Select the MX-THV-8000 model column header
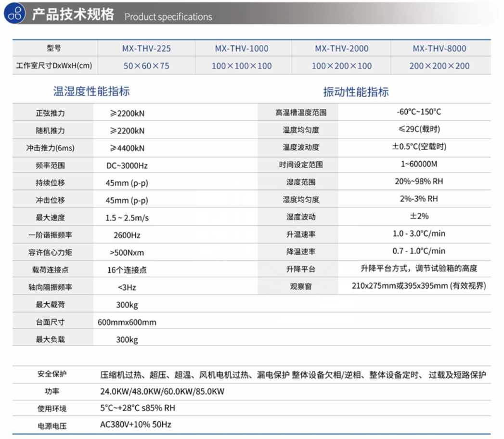Screen dimensions: 504x439 tap(439, 49)
